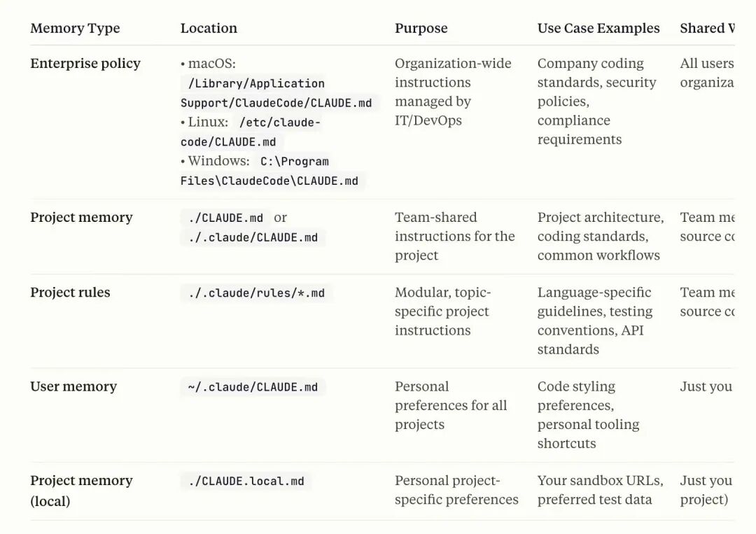Click the Use Case Examples header

coord(598,28)
